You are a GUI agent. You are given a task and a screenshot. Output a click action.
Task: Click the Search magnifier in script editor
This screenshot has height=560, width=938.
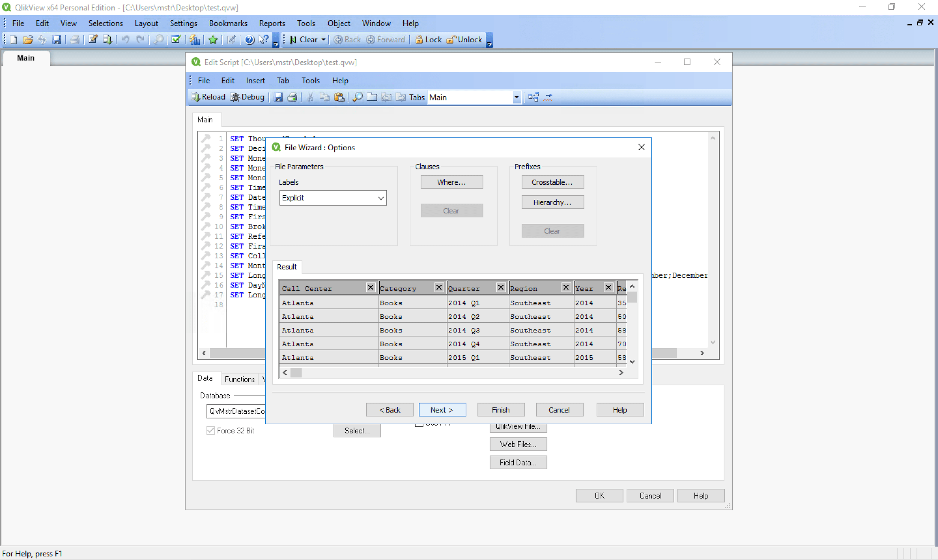coord(357,97)
